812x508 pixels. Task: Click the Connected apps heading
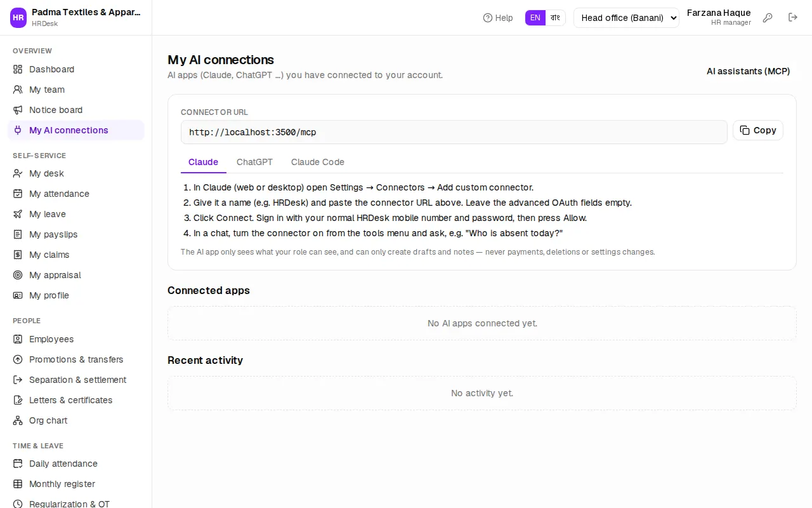point(209,290)
